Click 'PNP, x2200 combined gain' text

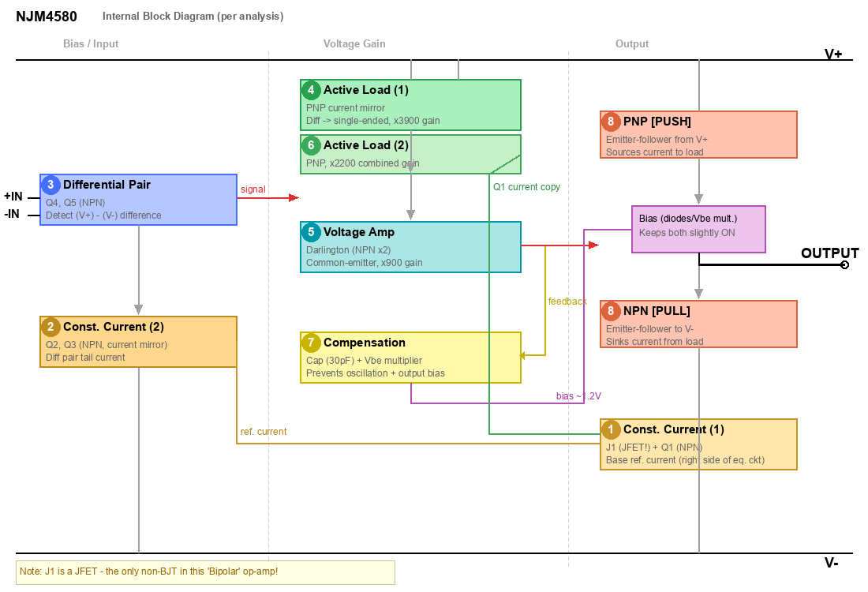pos(363,163)
